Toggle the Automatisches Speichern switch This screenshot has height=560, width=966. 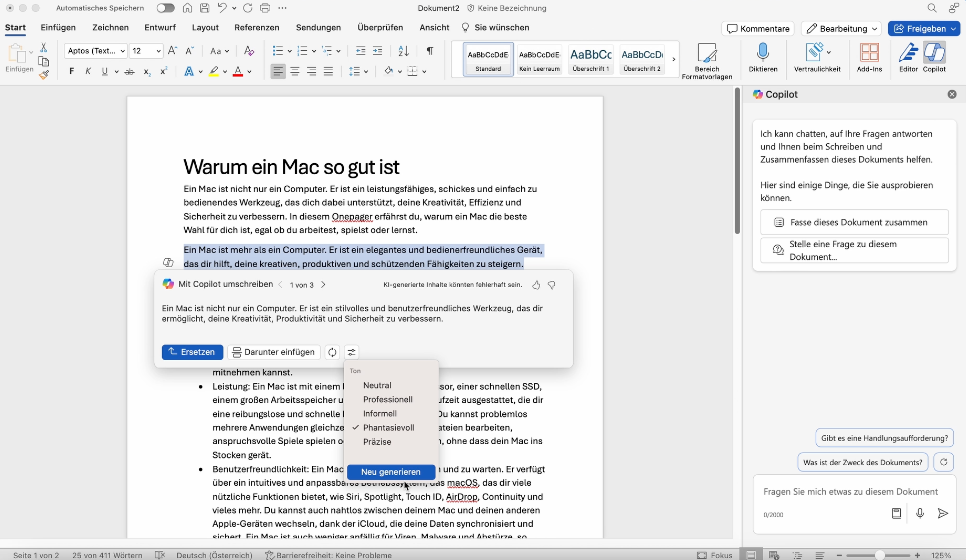(x=165, y=8)
